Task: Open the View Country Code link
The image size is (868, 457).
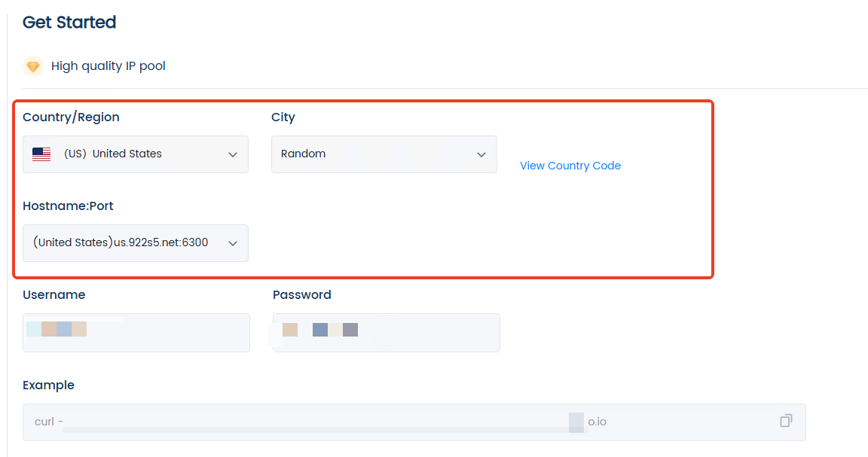Action: click(x=570, y=166)
